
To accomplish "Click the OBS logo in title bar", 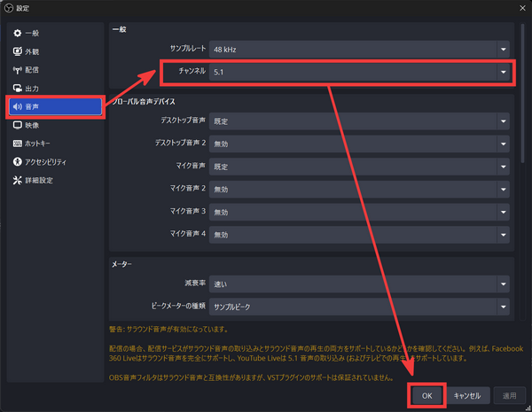I will (9, 8).
